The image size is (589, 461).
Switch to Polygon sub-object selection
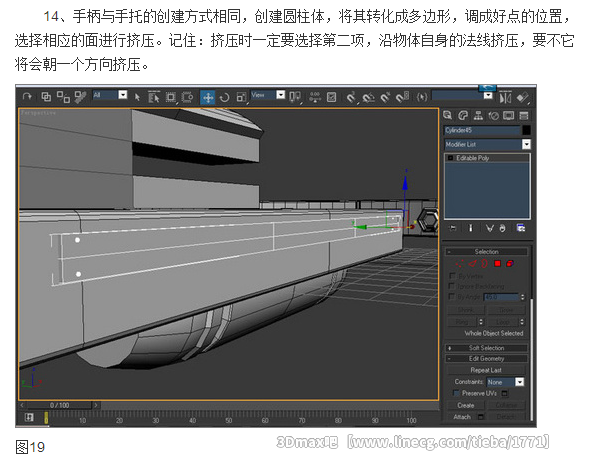(x=497, y=263)
